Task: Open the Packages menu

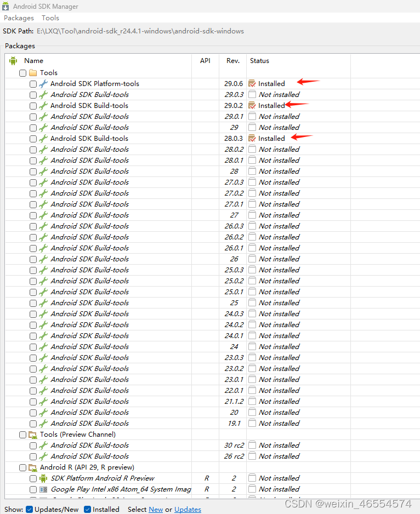Action: pos(19,18)
